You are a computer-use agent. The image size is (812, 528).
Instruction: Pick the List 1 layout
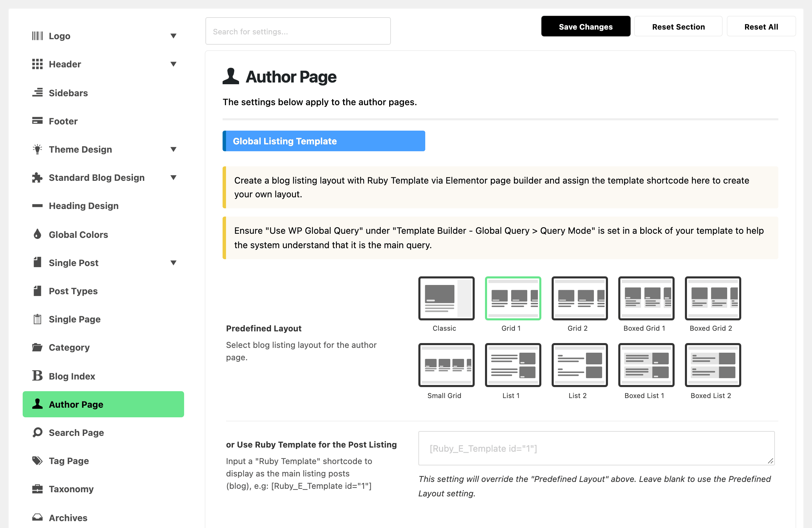(x=513, y=365)
